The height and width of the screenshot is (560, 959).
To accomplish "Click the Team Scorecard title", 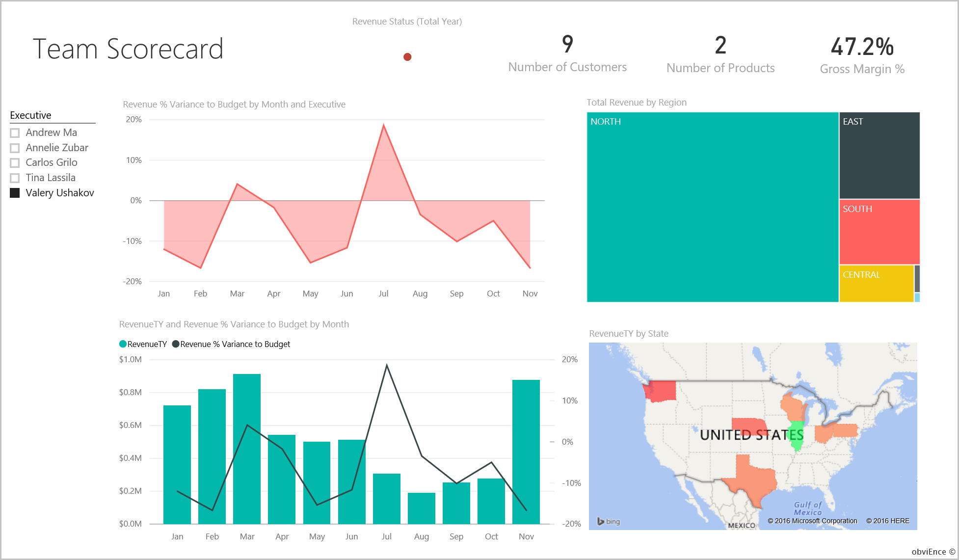I will click(x=128, y=49).
